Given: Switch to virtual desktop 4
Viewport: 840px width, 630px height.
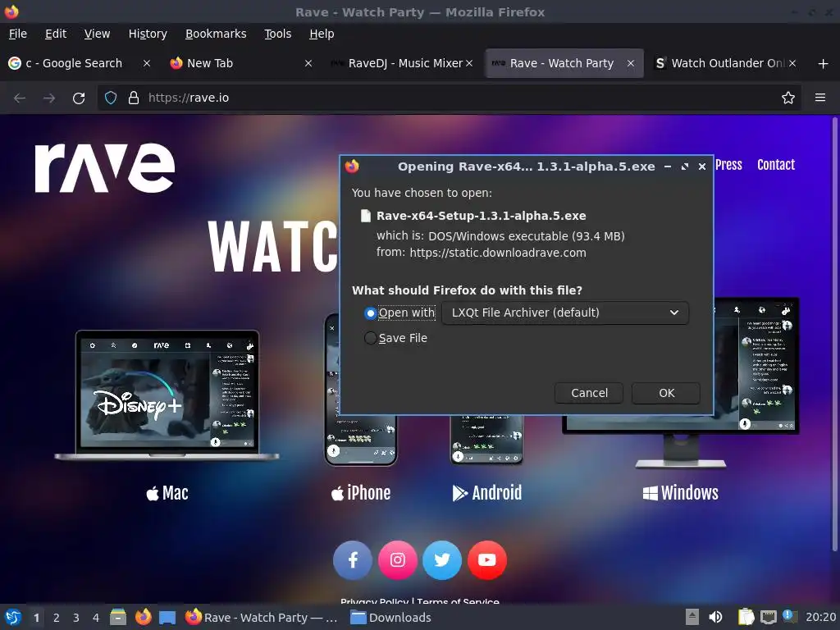Looking at the screenshot, I should point(96,618).
